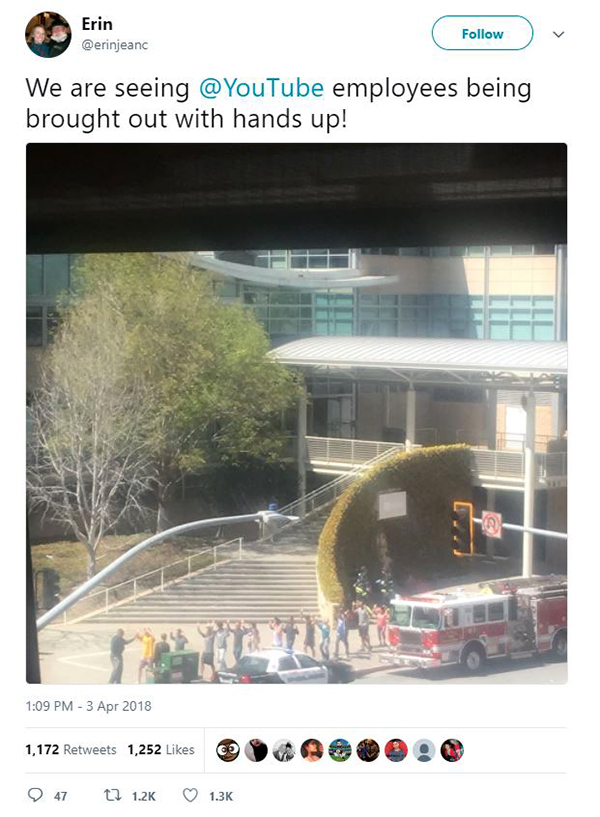The height and width of the screenshot is (817, 600).
Task: Open the @YouTube mention link
Action: pos(261,88)
